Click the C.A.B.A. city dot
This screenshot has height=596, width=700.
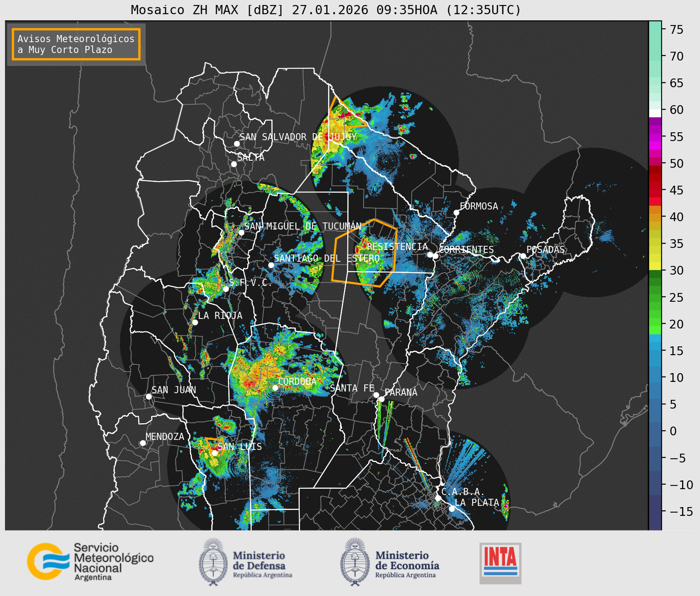438,498
